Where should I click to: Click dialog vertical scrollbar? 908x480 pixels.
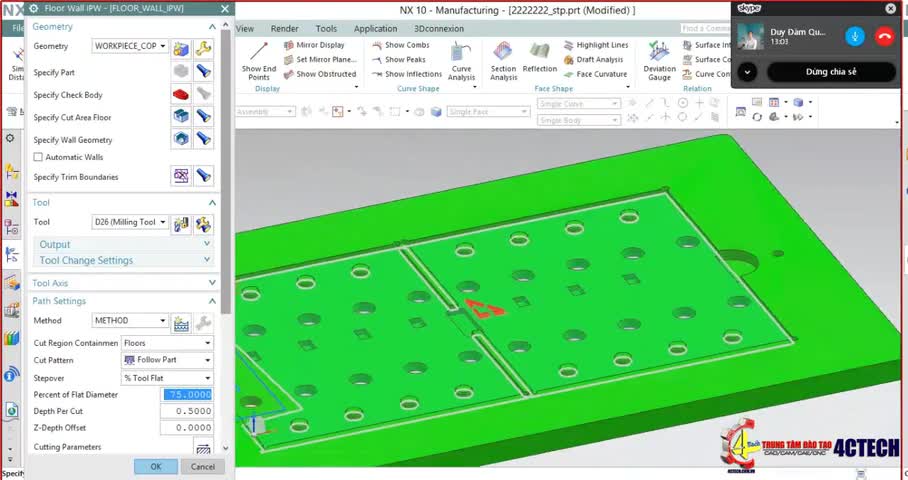pos(226,171)
